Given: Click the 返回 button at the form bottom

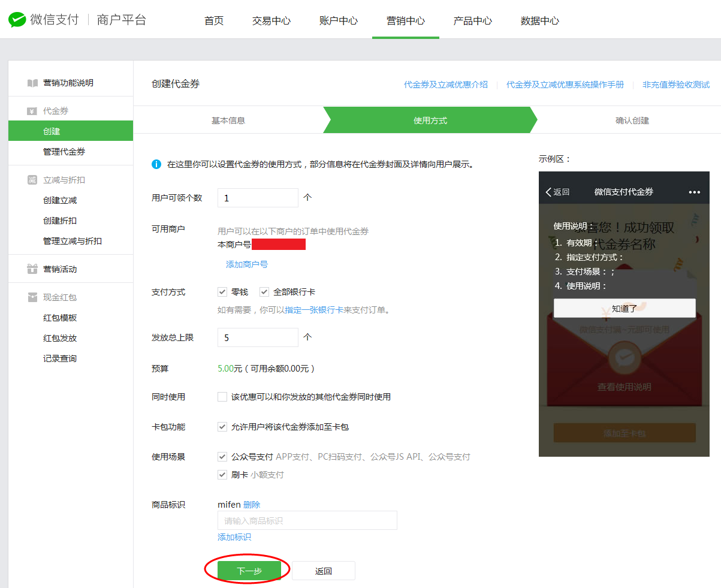Looking at the screenshot, I should point(324,571).
